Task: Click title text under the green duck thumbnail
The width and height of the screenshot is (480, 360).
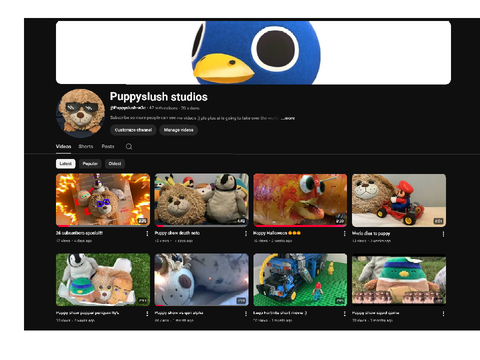Action: (375, 313)
